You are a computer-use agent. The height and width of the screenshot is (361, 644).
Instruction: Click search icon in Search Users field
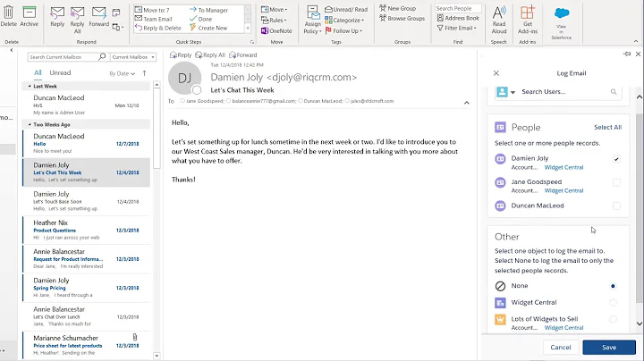coord(614,92)
